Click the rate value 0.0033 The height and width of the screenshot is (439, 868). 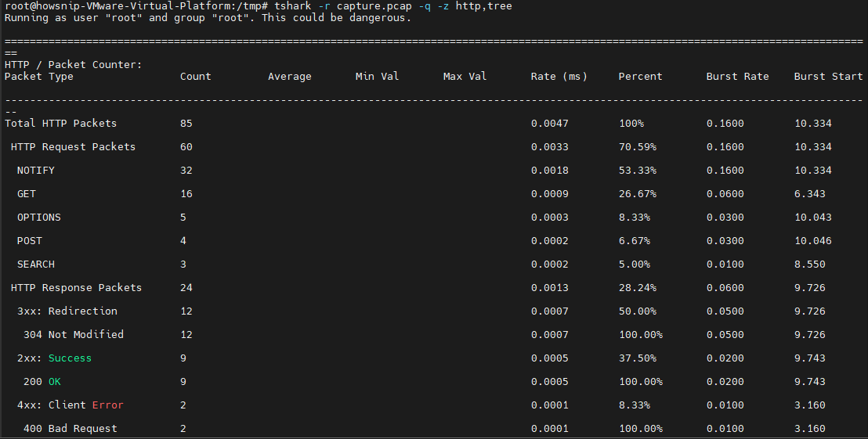coord(550,146)
